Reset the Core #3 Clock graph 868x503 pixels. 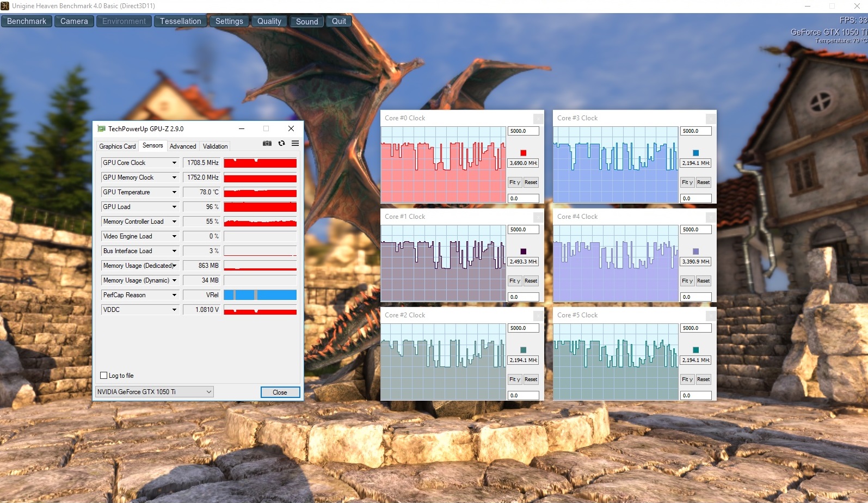(x=704, y=182)
